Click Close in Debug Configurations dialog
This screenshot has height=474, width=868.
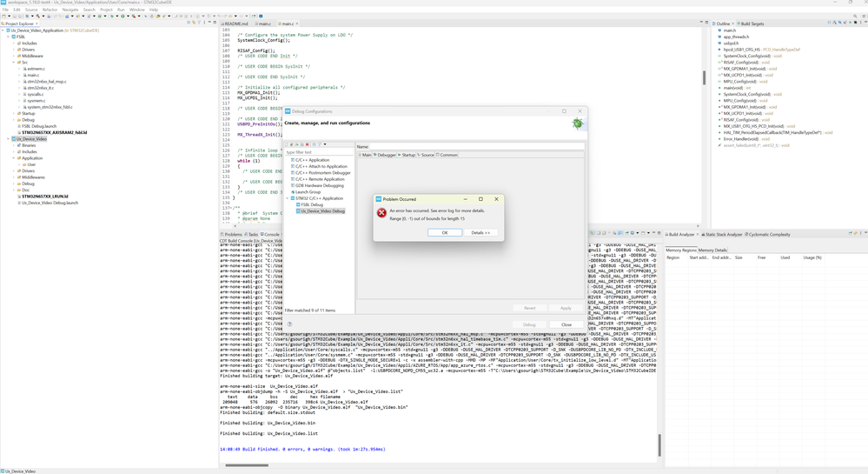pos(567,324)
